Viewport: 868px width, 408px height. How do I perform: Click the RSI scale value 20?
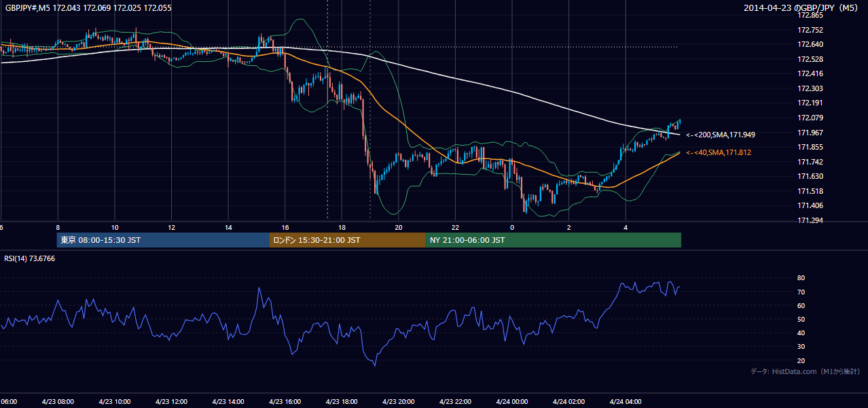pyautogui.click(x=801, y=360)
